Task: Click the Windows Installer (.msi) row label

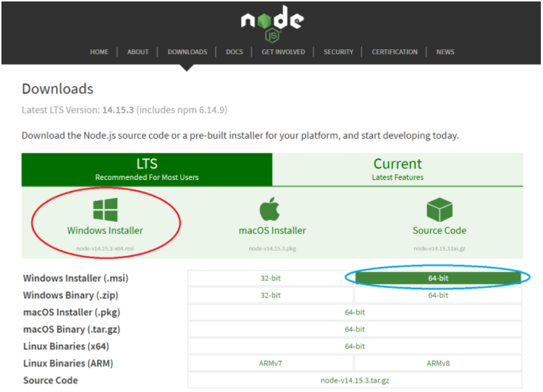Action: point(75,278)
